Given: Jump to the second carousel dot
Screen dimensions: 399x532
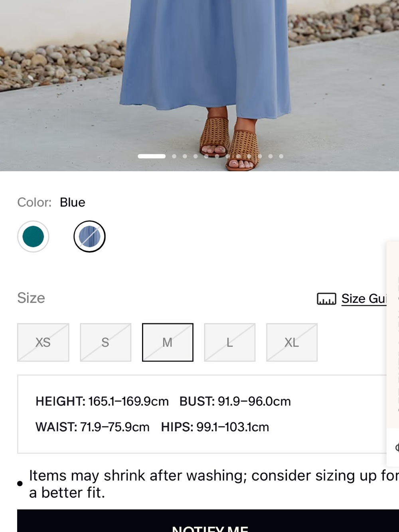Looking at the screenshot, I should pyautogui.click(x=174, y=156).
